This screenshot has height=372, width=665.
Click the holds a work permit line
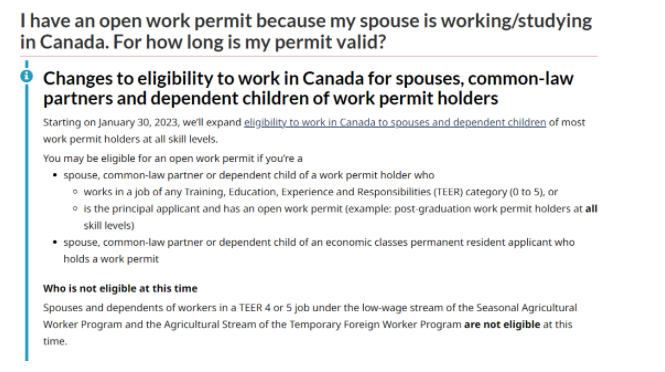pos(111,259)
